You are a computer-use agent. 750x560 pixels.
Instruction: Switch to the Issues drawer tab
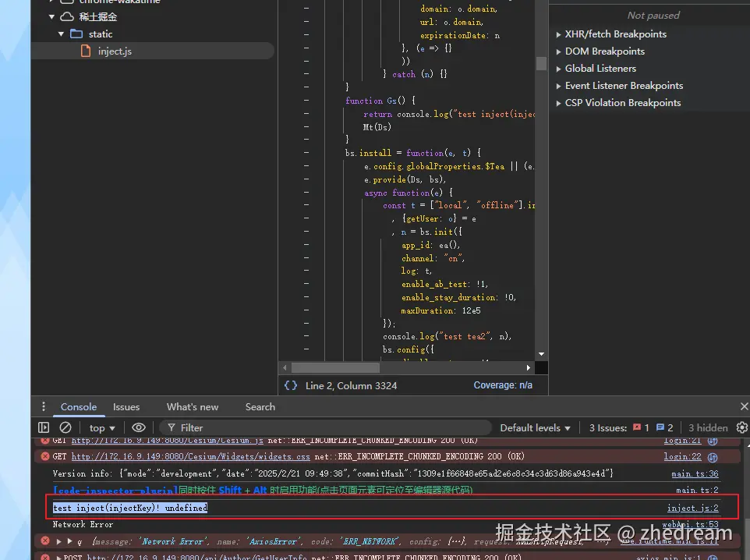click(x=126, y=406)
